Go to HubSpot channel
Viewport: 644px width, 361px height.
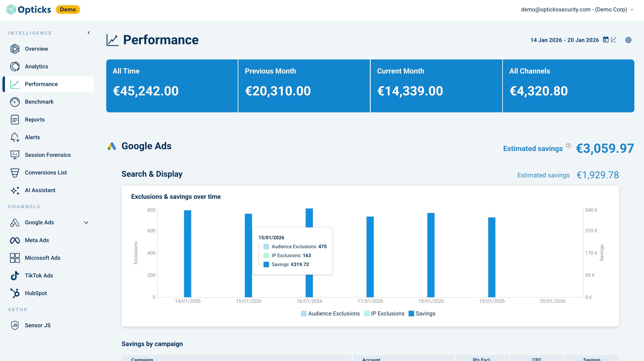tap(36, 293)
